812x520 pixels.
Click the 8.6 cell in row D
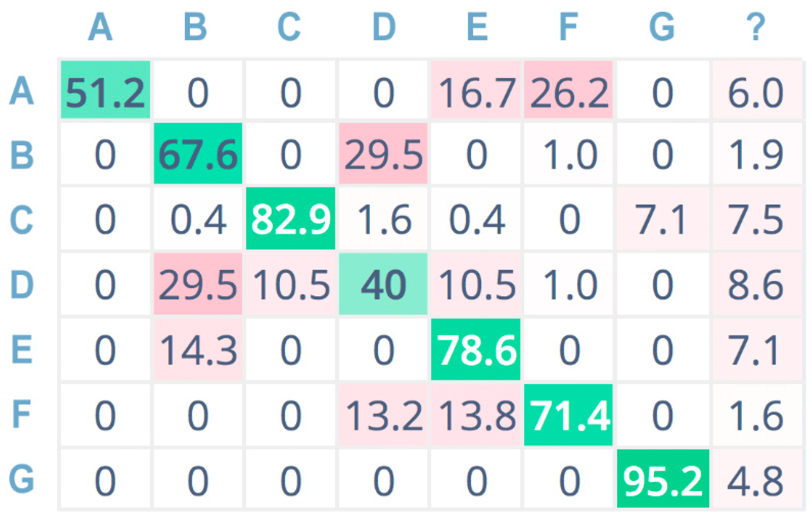755,284
